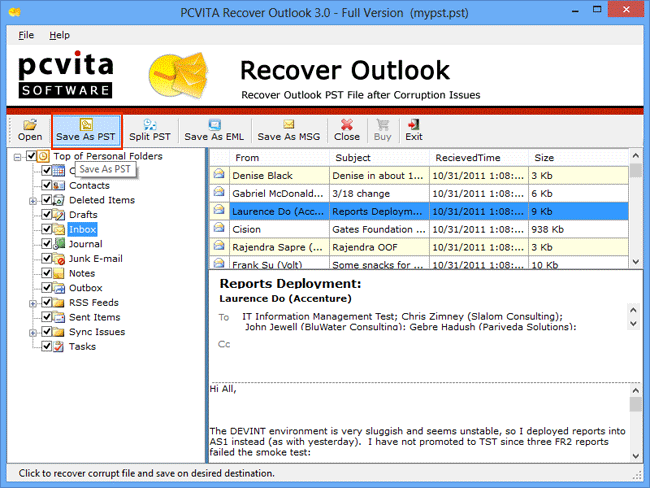Toggle the Tasks checkbox
This screenshot has height=488, width=650.
(x=46, y=346)
